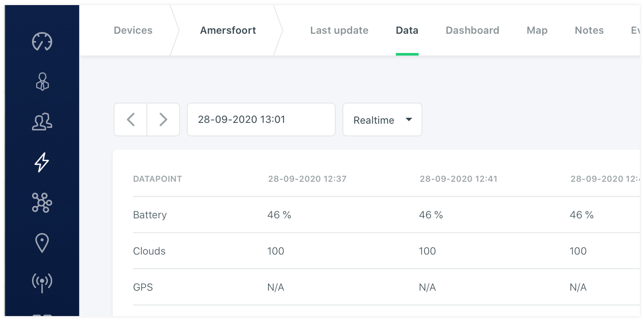The width and height of the screenshot is (644, 322).
Task: Click the Clouds datapoint row label
Action: point(149,251)
